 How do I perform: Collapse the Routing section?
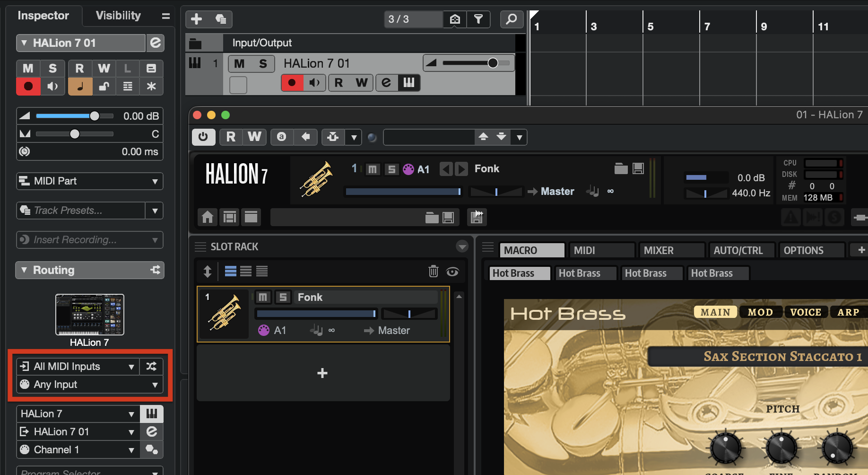[x=24, y=270]
